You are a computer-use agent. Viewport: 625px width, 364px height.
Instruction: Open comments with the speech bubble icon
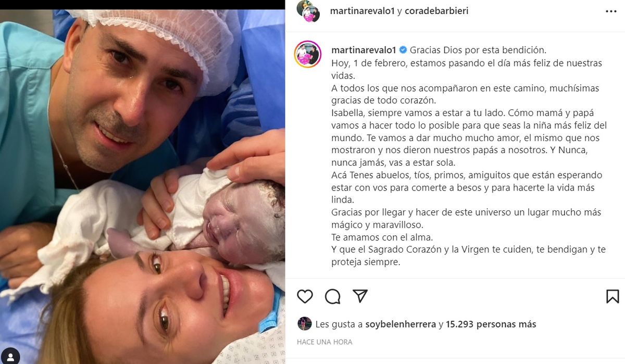[332, 296]
